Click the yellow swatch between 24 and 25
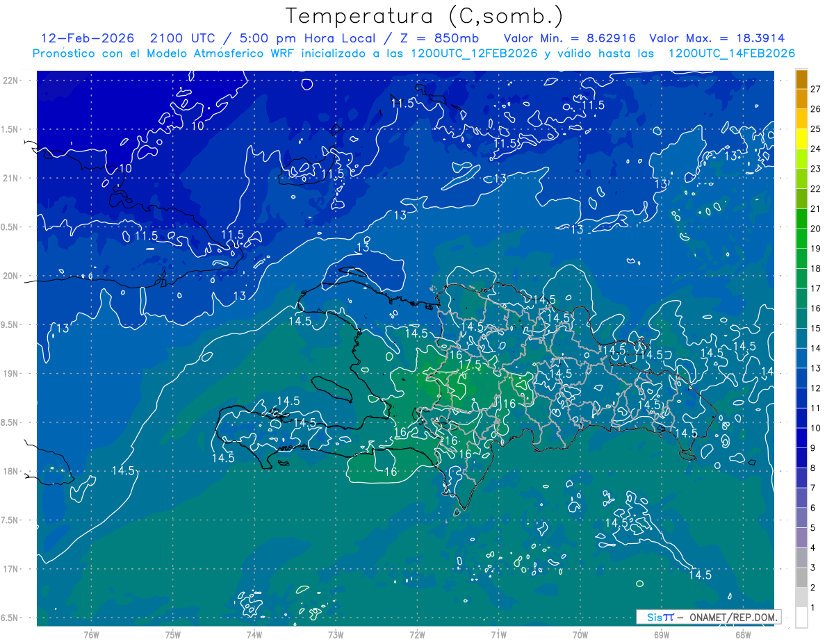Viewport: 834px width, 644px height. pos(801,139)
